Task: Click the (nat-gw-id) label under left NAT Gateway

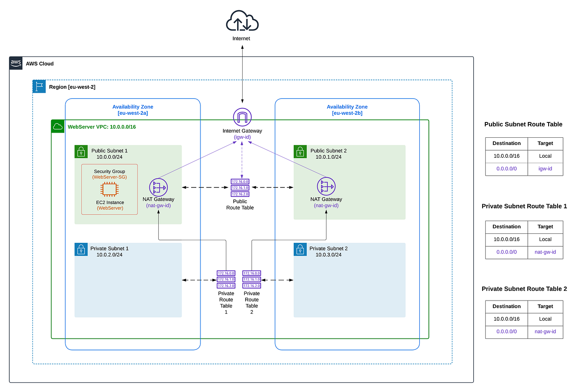Action: [x=159, y=205]
